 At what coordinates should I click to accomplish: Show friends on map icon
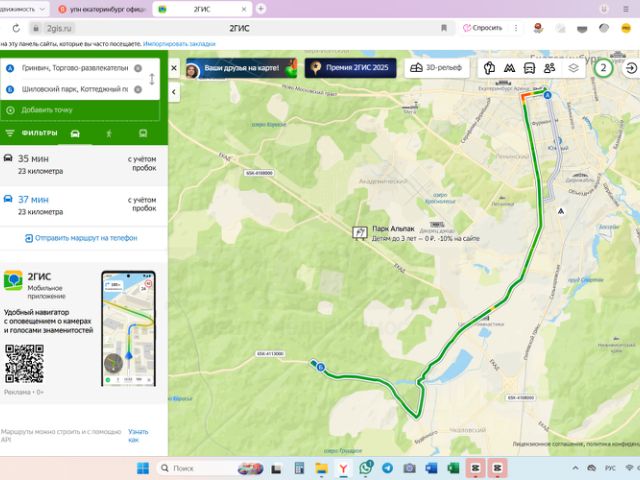pyautogui.click(x=550, y=68)
